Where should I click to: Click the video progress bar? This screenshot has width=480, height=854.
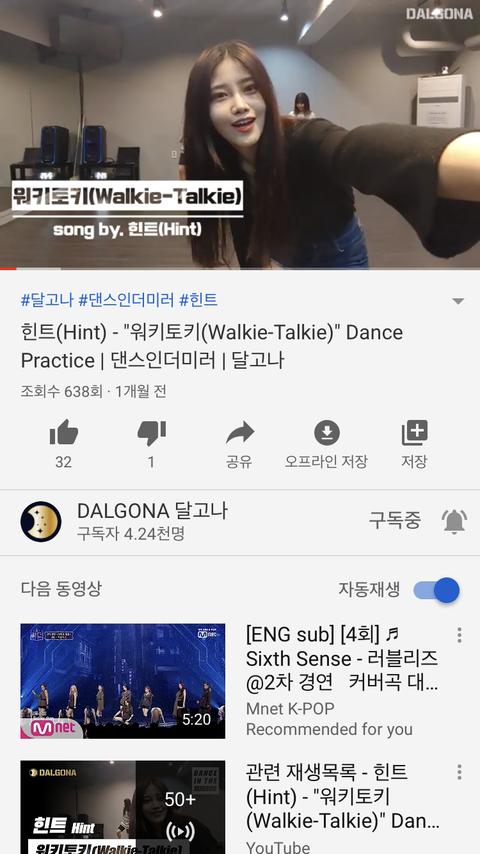pos(240,269)
